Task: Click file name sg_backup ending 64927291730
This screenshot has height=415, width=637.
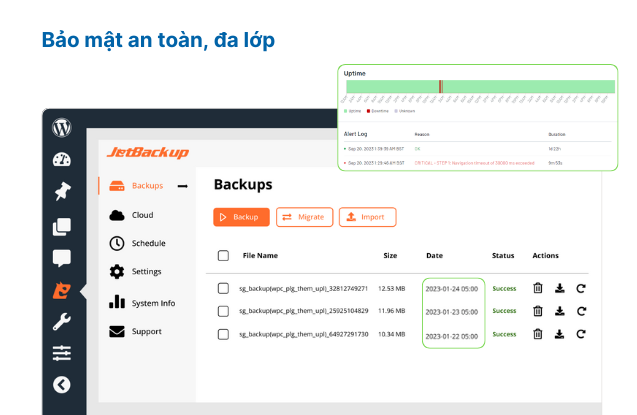Action: click(x=303, y=334)
